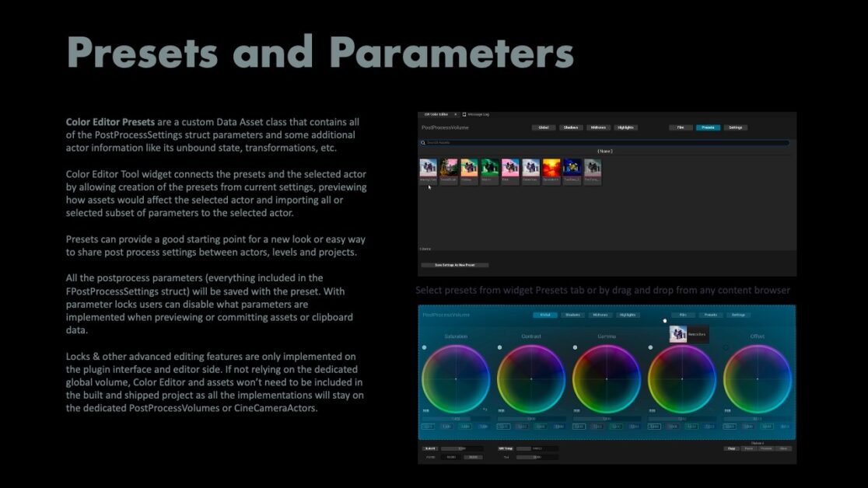Screen dimensions: 868x488
Task: Close the Color Editor tab with X
Action: click(x=455, y=114)
